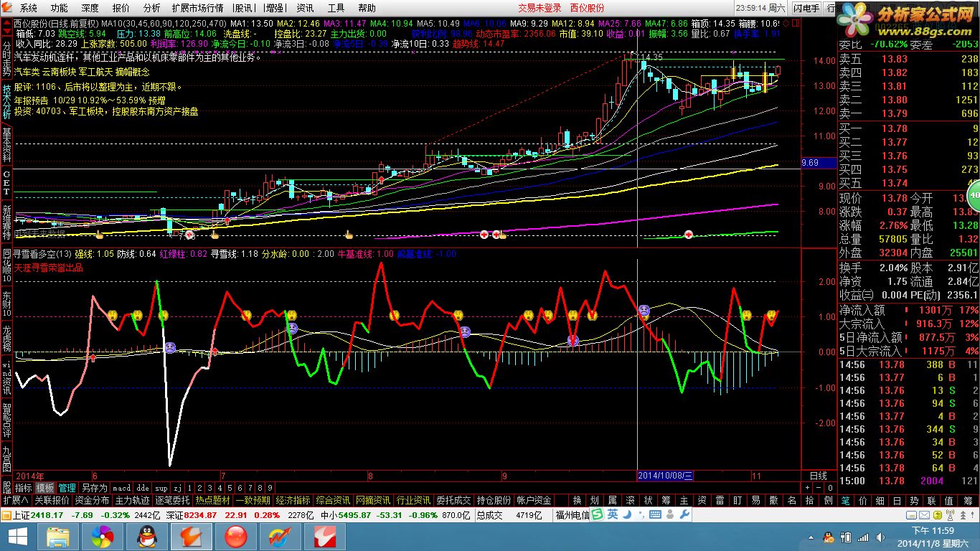This screenshot has width=980, height=551.
Task: Click the 换 toolbar button
Action: click(x=577, y=500)
